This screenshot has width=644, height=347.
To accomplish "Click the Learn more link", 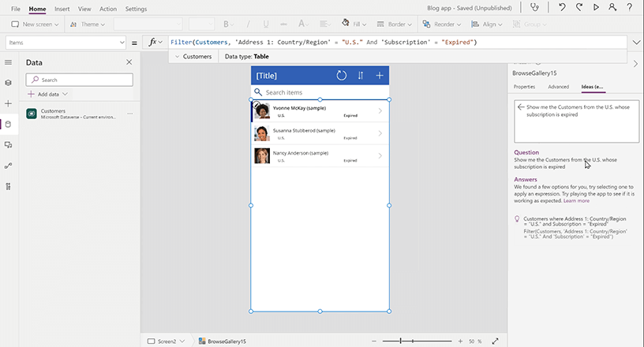I will point(576,200).
